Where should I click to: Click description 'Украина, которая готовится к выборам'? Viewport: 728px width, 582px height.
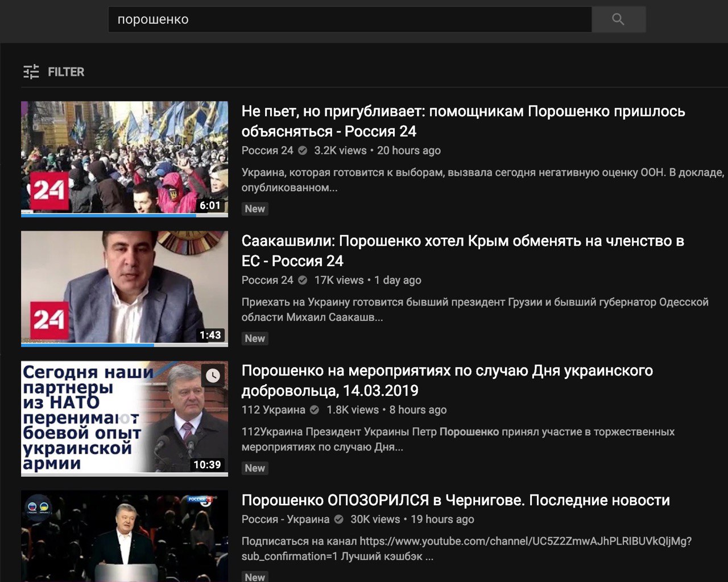click(x=483, y=180)
